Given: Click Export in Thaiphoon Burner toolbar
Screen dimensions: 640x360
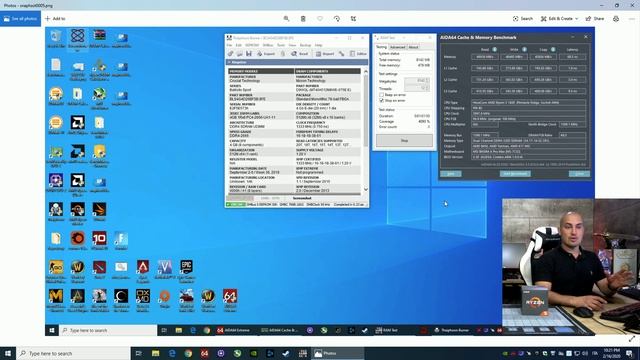Looking at the screenshot, I should (x=266, y=54).
